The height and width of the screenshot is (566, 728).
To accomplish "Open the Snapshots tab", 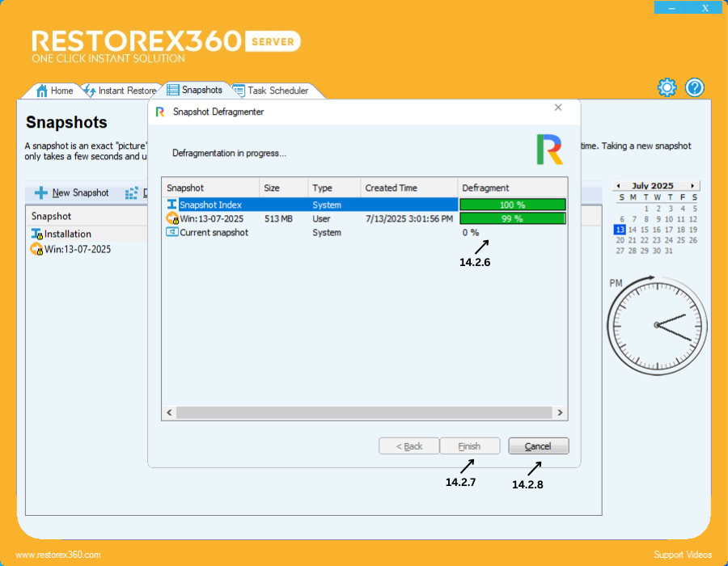I will (196, 90).
